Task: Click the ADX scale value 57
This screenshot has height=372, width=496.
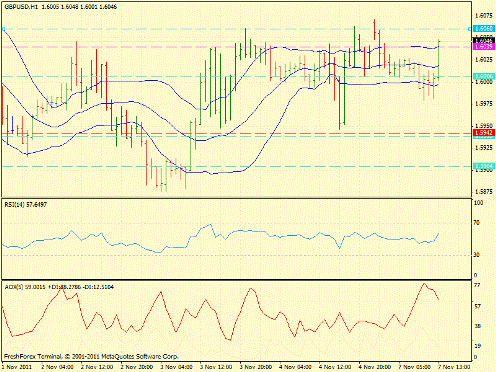Action: pos(477,306)
